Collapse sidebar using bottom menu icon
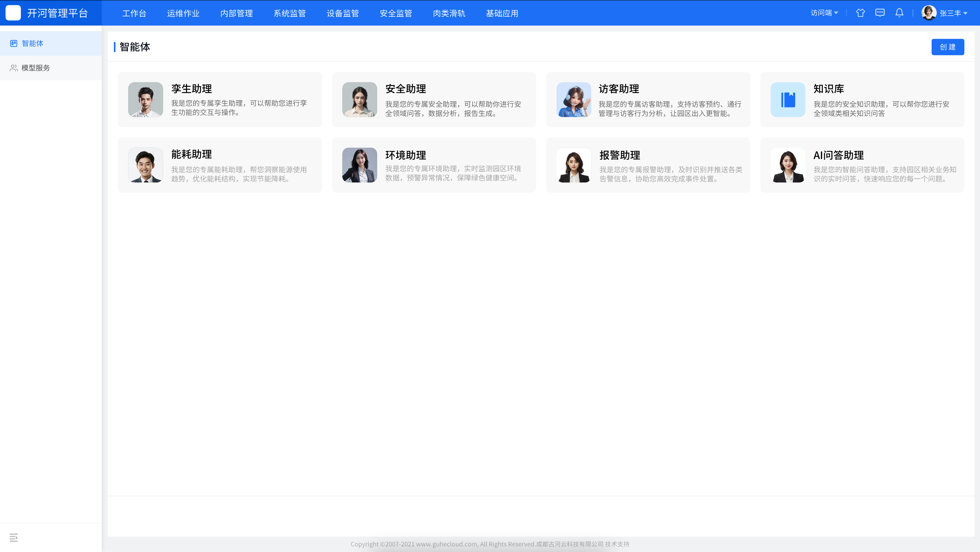Image resolution: width=980 pixels, height=552 pixels. click(x=14, y=537)
